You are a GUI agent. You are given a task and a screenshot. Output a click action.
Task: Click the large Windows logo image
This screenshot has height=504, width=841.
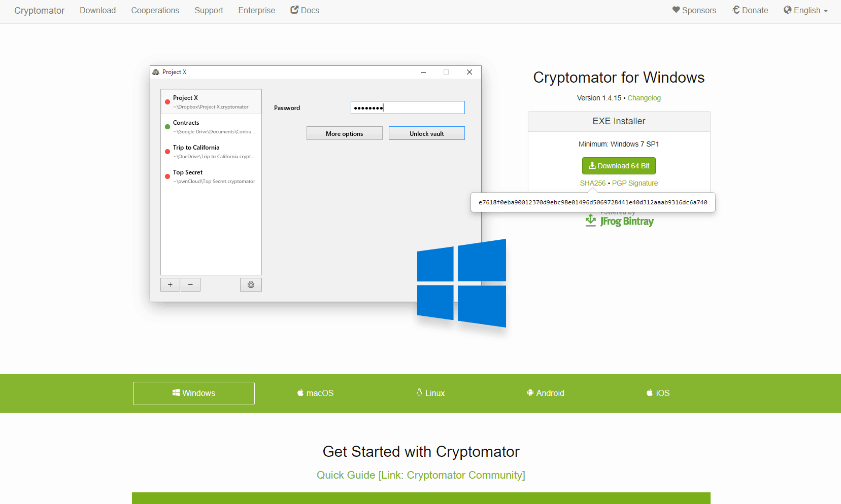pyautogui.click(x=461, y=283)
